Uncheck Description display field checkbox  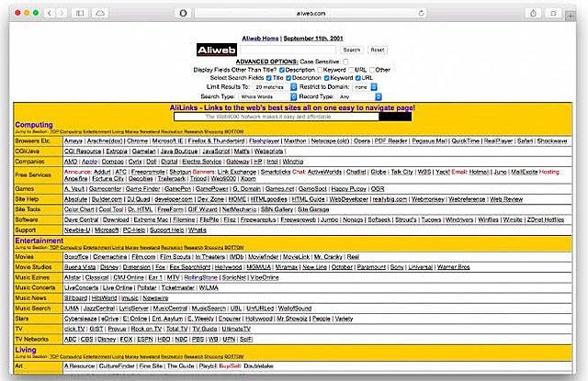point(282,70)
